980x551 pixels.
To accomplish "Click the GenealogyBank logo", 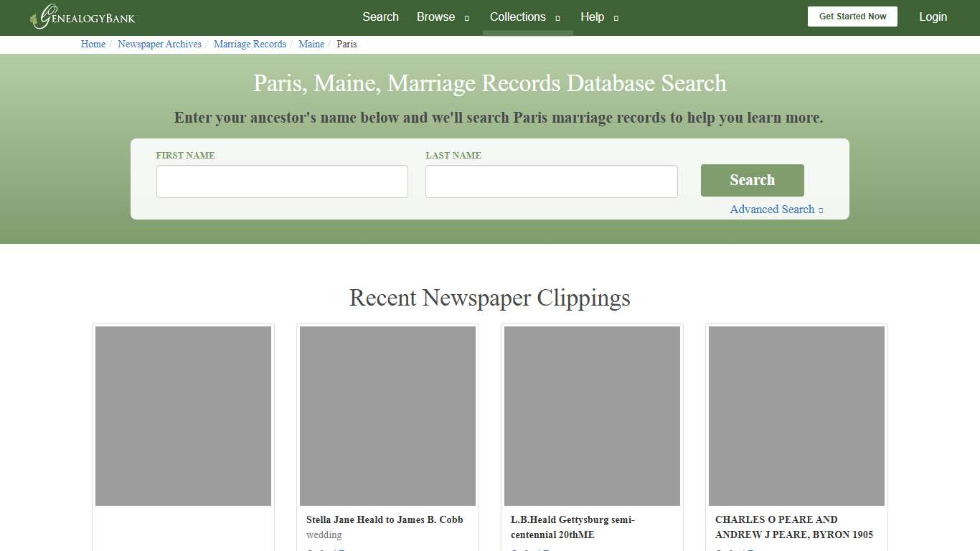I will click(x=82, y=17).
